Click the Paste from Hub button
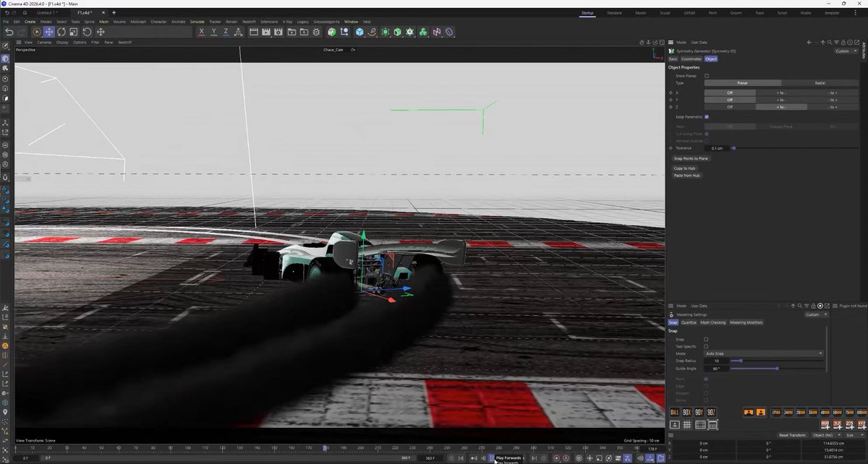Image resolution: width=868 pixels, height=464 pixels. pos(686,176)
